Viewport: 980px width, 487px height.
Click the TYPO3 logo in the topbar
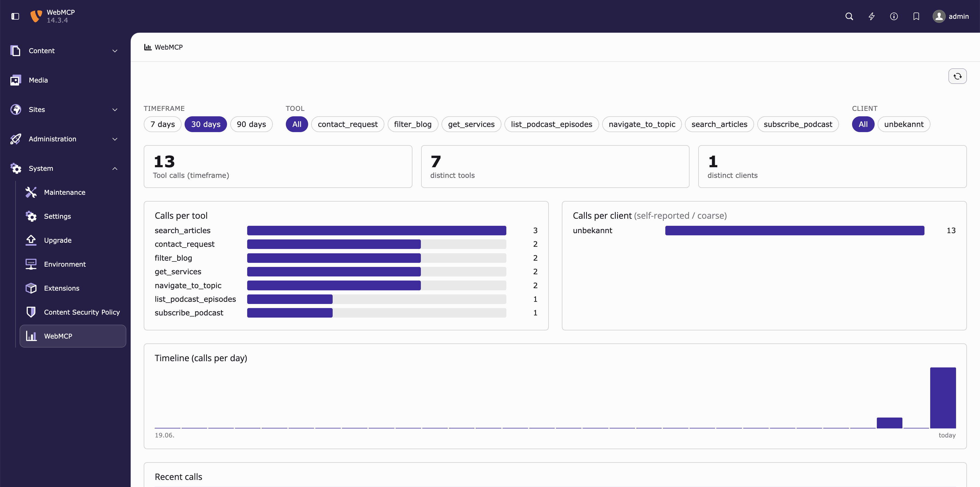point(36,16)
